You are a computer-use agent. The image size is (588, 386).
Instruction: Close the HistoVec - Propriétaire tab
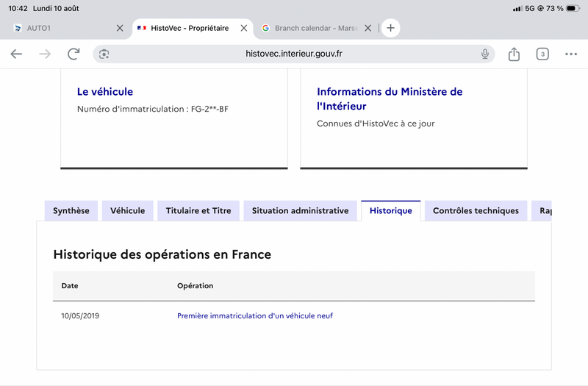click(x=244, y=28)
